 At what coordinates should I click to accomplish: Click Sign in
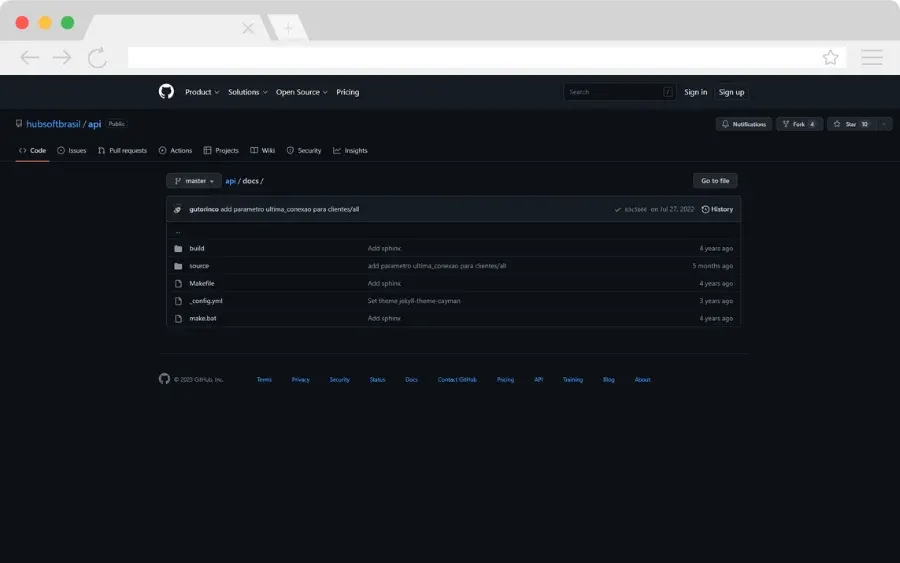point(695,92)
